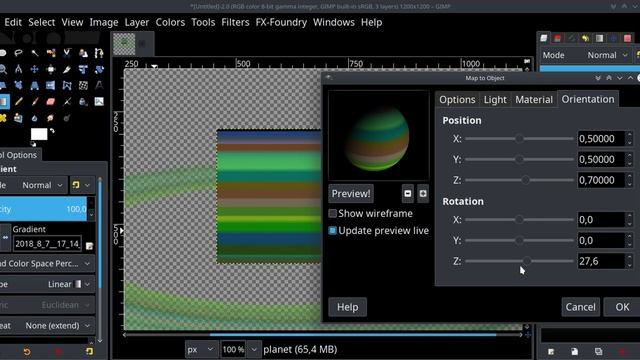Screen dimensions: 640x360
Task: Open the px unit dropdown in status bar
Action: pos(200,349)
